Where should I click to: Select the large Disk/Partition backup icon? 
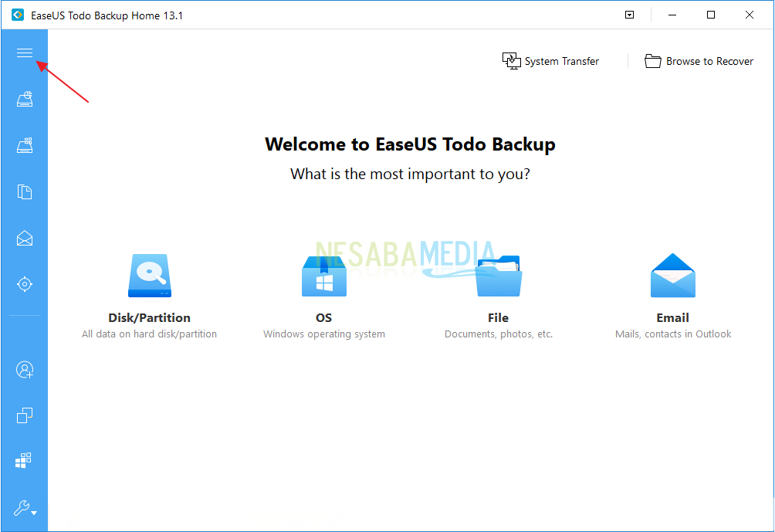[150, 276]
